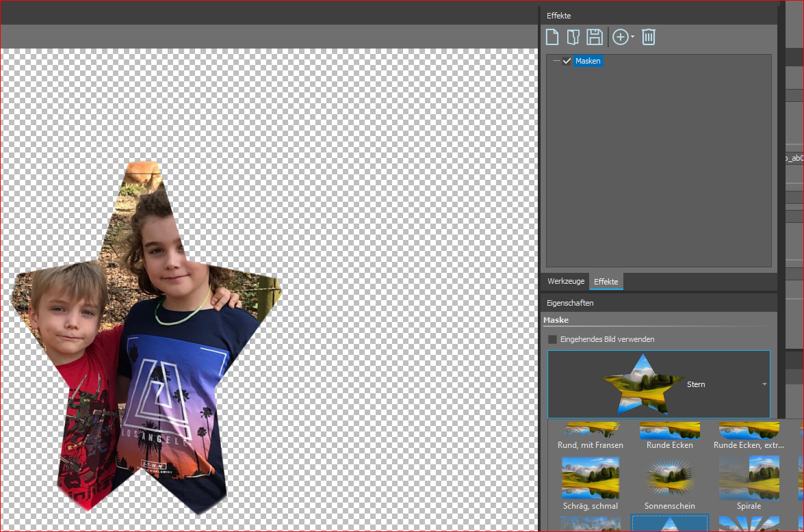
Task: Uncheck the Masken effect checkbox
Action: tap(567, 61)
